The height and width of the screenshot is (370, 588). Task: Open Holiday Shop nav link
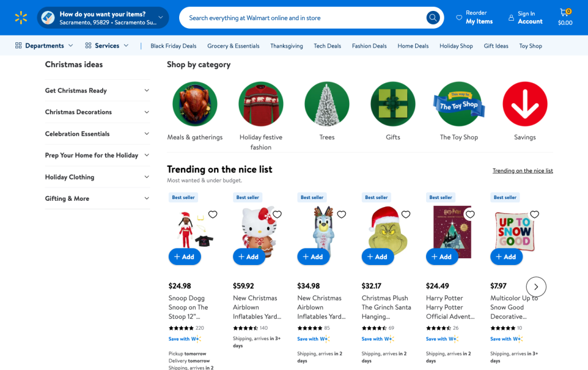pos(456,46)
